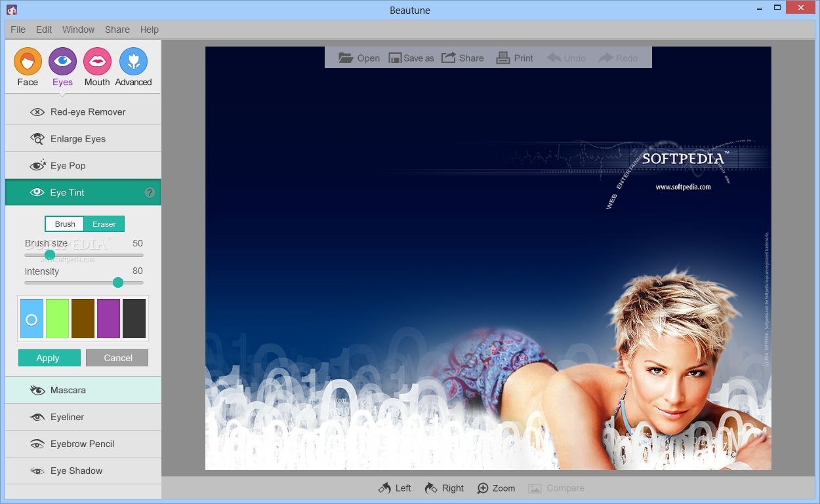Click the Beautune app icon in title bar
The height and width of the screenshot is (504, 820).
coord(12,9)
